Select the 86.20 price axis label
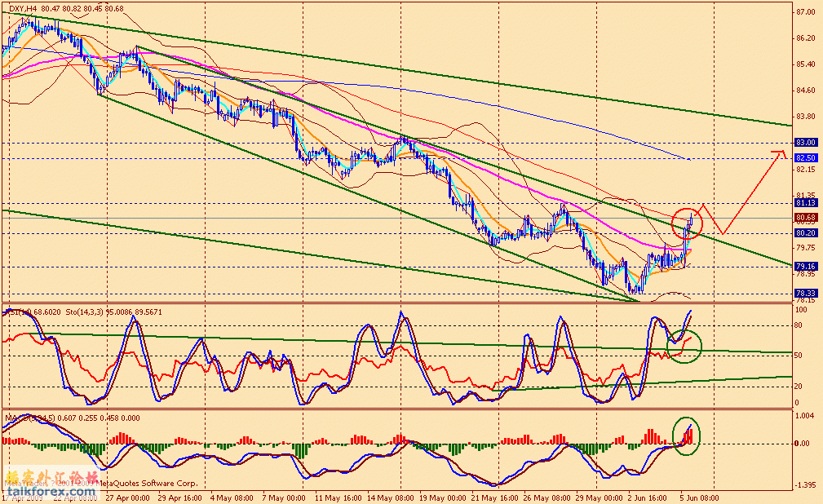The height and width of the screenshot is (504, 823). (x=806, y=38)
